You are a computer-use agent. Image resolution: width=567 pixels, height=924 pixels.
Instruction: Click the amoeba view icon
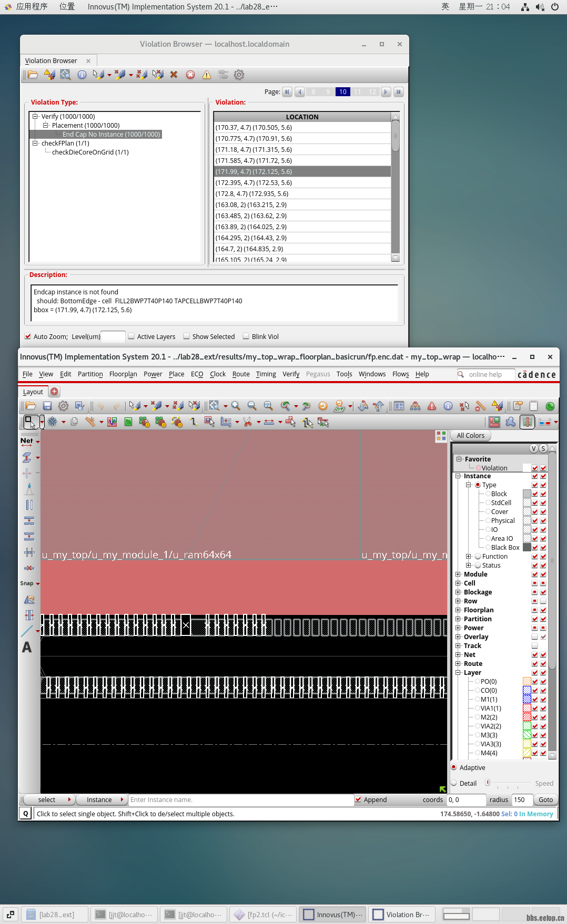point(511,422)
